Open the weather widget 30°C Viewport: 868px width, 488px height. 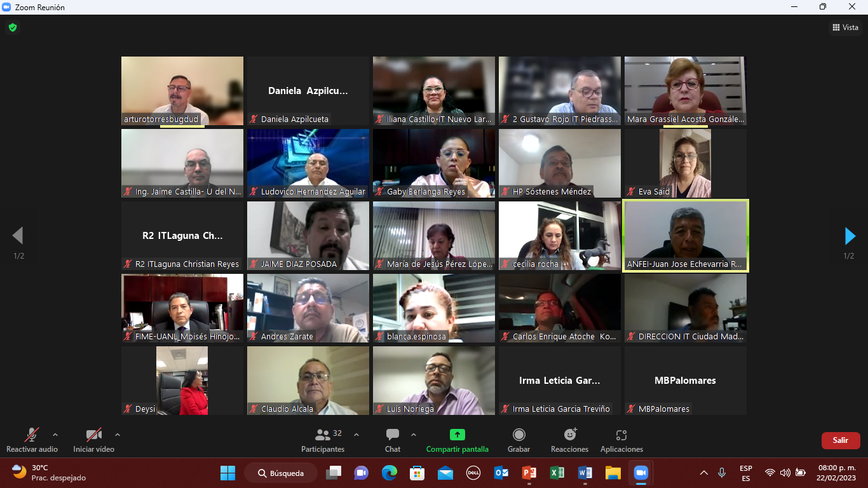tap(49, 473)
